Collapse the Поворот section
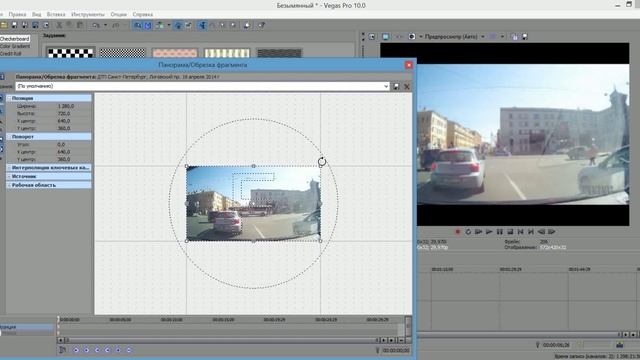 [9, 137]
